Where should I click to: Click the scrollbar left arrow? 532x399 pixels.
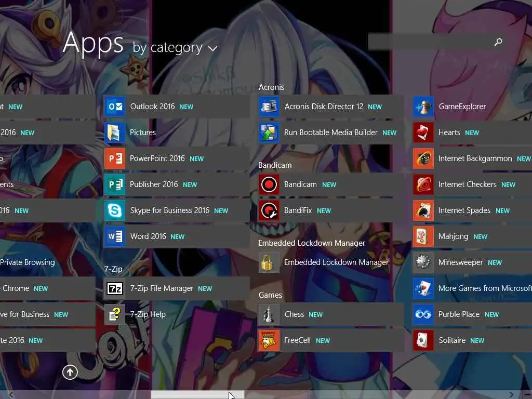point(11,395)
